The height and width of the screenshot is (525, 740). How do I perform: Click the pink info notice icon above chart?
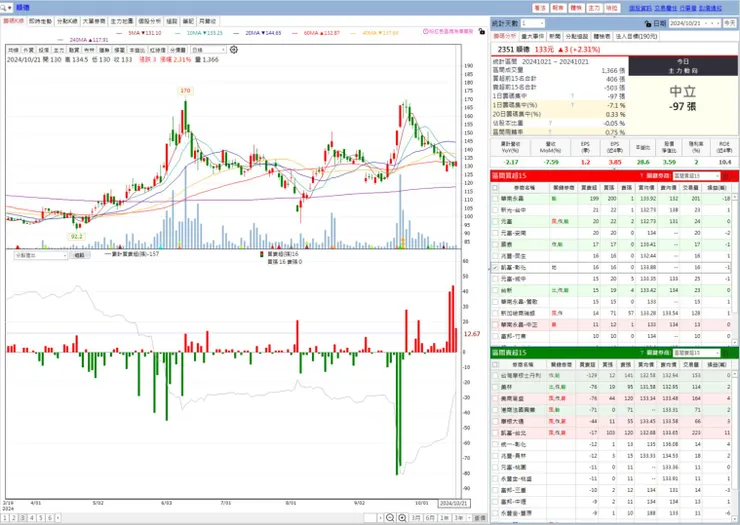click(425, 32)
